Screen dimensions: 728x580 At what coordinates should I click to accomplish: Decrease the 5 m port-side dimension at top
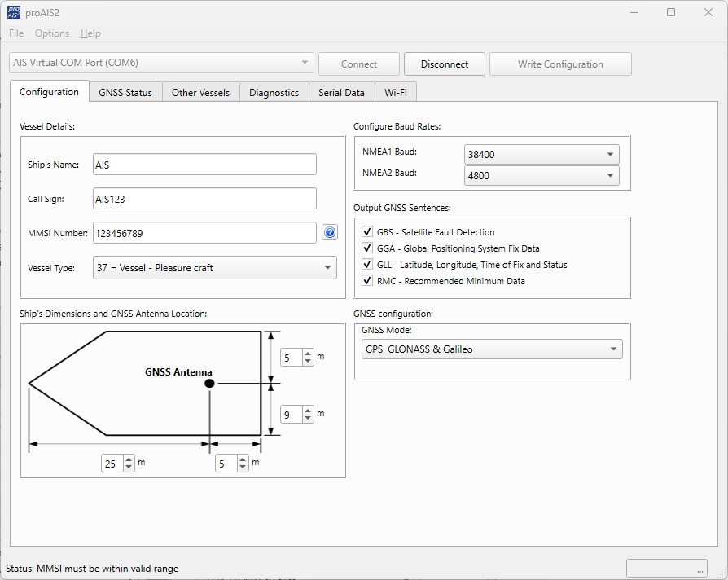click(308, 362)
